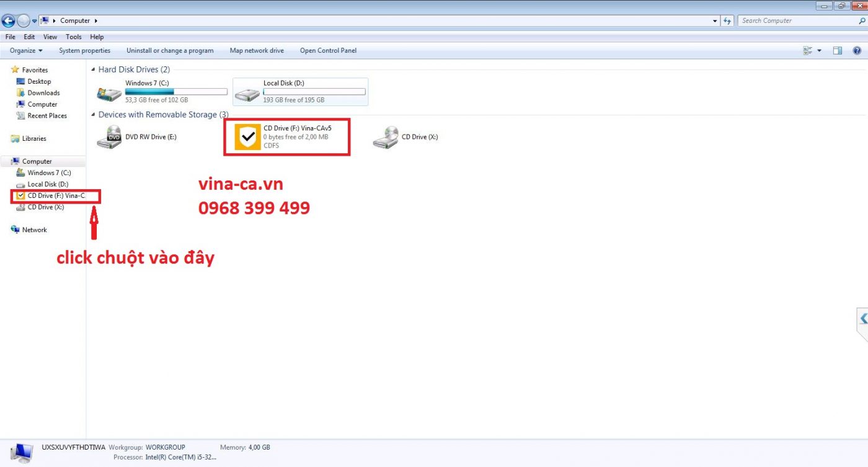This screenshot has width=868, height=467.
Task: Click the Back navigation arrow
Action: (9, 20)
